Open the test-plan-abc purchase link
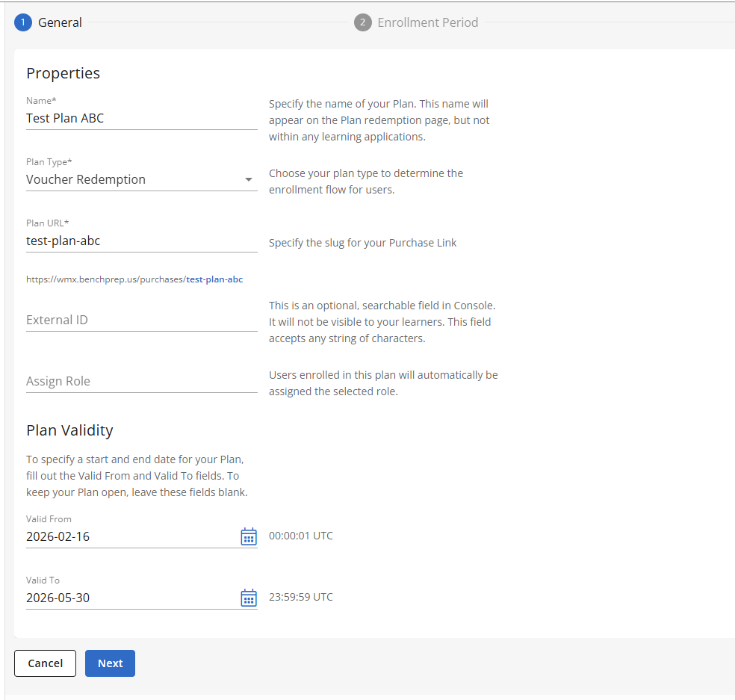This screenshot has width=735, height=700. click(x=214, y=279)
